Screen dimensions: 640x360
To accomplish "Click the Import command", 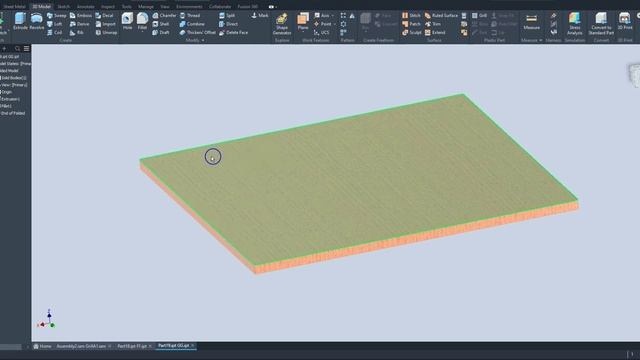I will (x=106, y=24).
